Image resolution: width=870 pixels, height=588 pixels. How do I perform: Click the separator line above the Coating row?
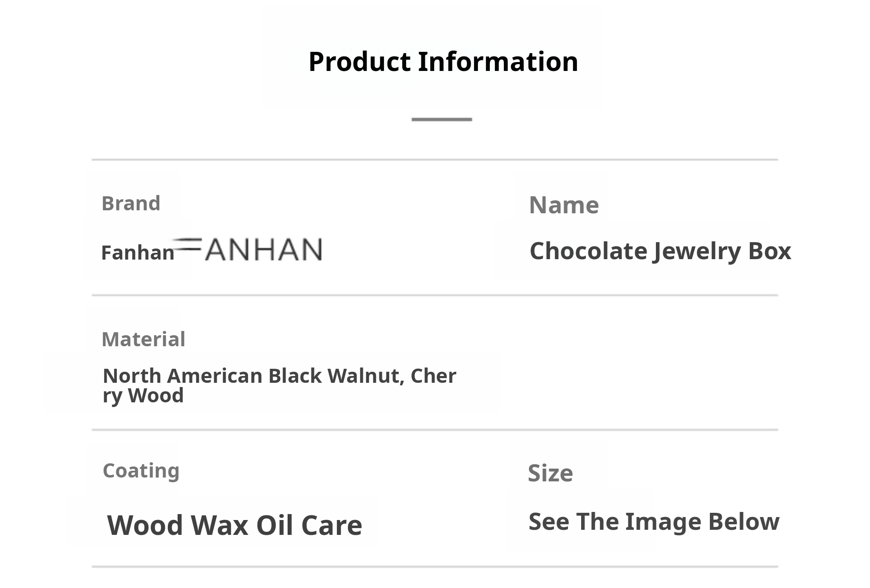click(435, 430)
